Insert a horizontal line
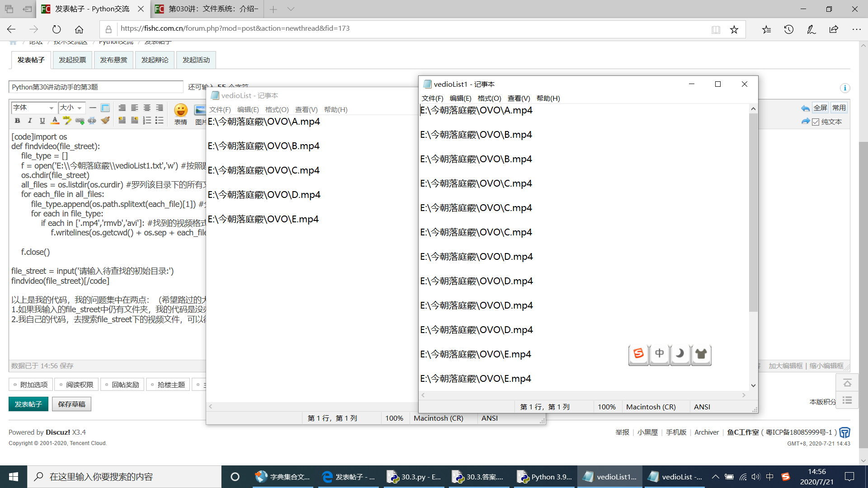Screen dimensions: 868x488 (93, 108)
